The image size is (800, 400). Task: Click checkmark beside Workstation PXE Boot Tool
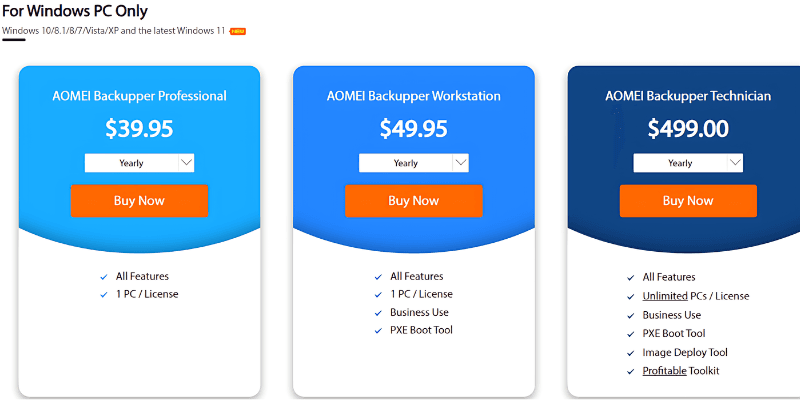(x=378, y=331)
